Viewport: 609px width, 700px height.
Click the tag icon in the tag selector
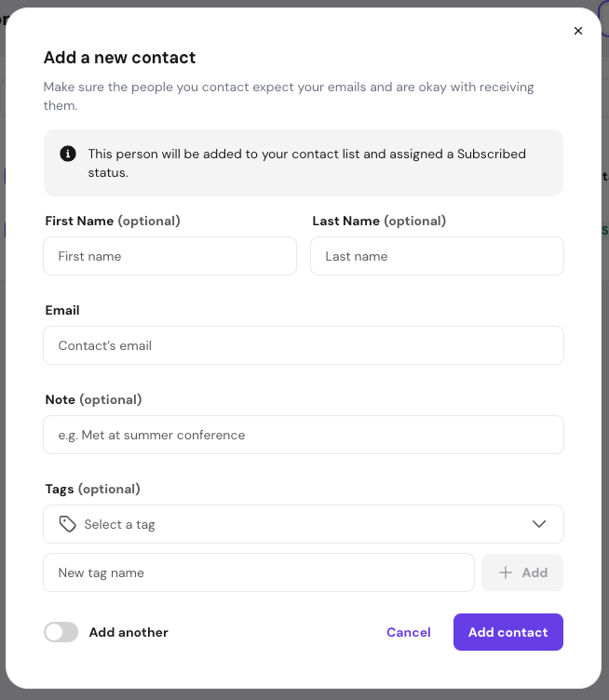point(67,524)
